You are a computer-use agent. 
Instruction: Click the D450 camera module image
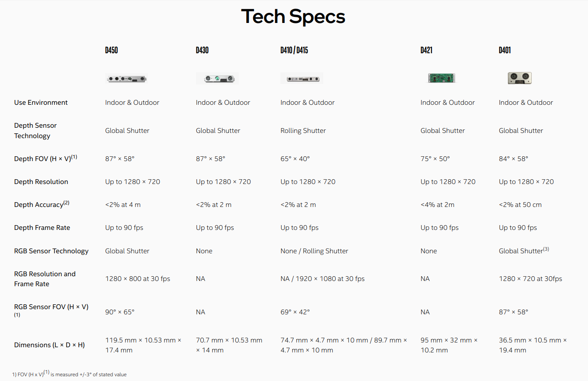(x=127, y=78)
